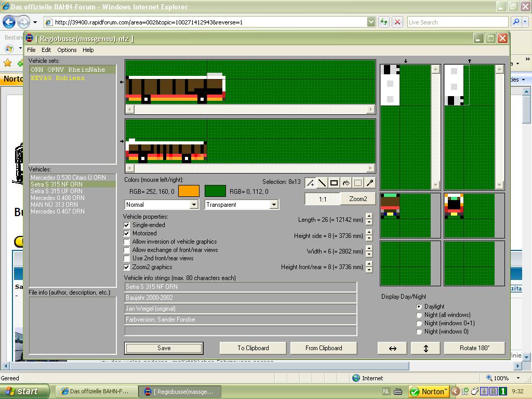Select the pencil drawing tool
Viewport: 532px width, 399px height.
310,183
